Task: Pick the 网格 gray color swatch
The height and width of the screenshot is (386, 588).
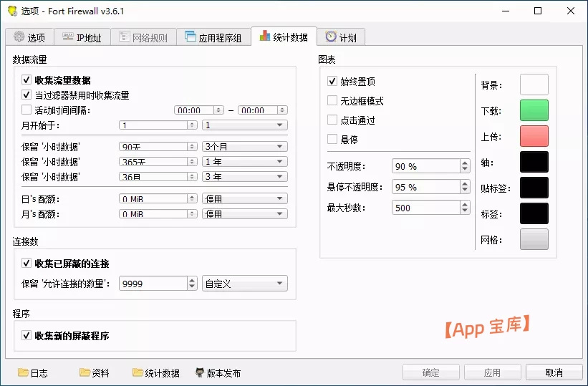Action: point(534,239)
